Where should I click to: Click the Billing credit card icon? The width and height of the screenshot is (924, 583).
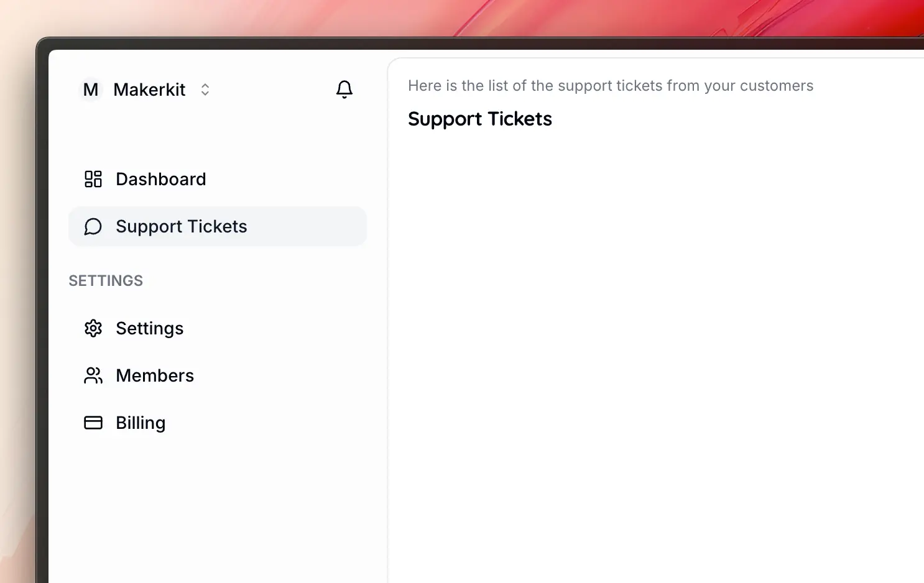tap(93, 423)
